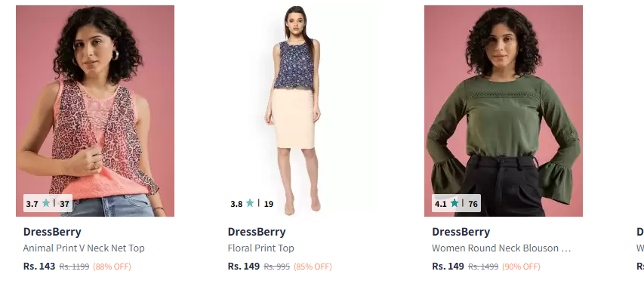Click the Floral Print Top title
Image resolution: width=644 pixels, height=299 pixels.
(x=260, y=248)
